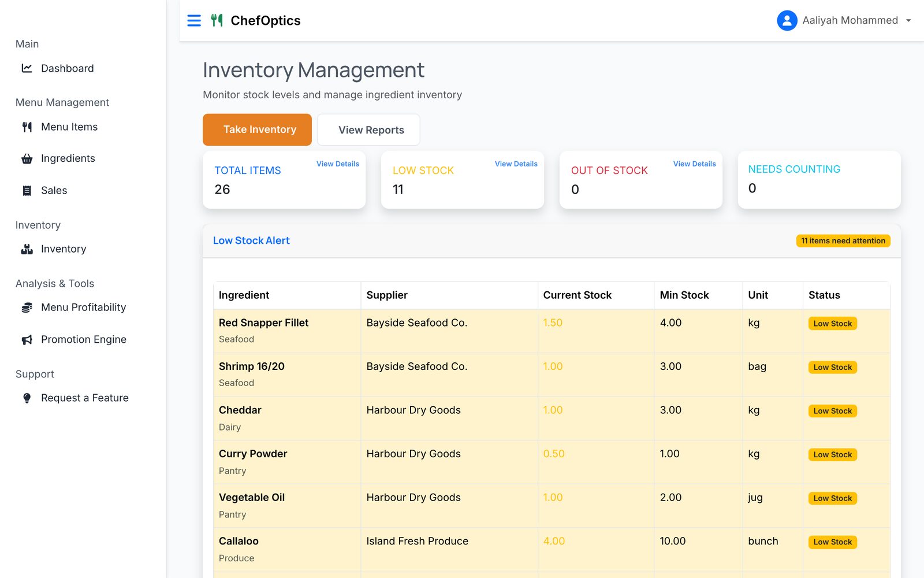Click the Request a Feature lightbulb icon
The width and height of the screenshot is (924, 578).
click(x=27, y=398)
